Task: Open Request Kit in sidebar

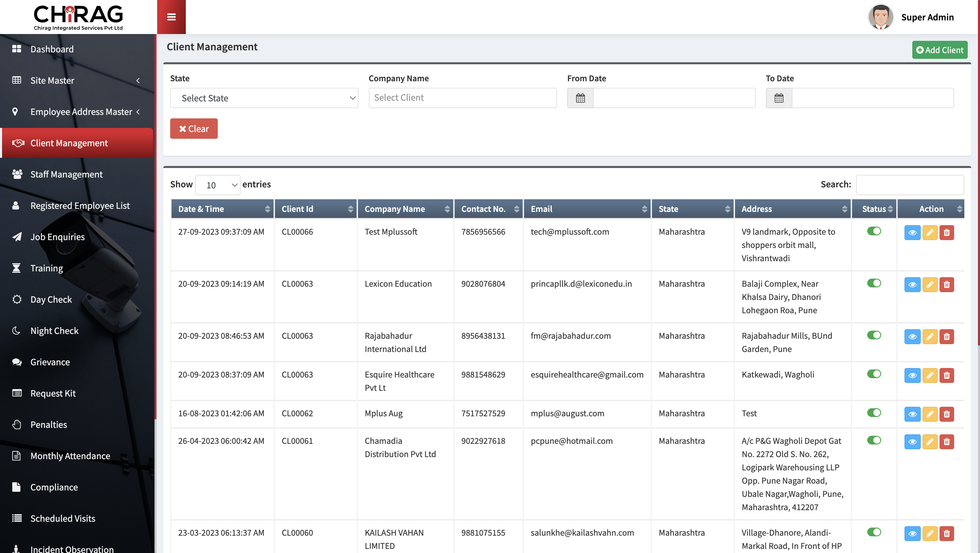Action: (x=77, y=393)
